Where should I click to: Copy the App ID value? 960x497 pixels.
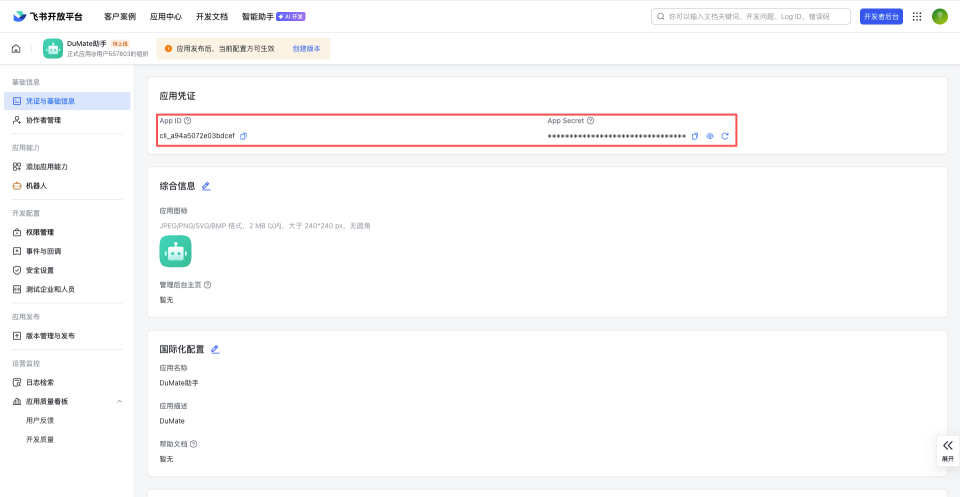pyautogui.click(x=243, y=136)
